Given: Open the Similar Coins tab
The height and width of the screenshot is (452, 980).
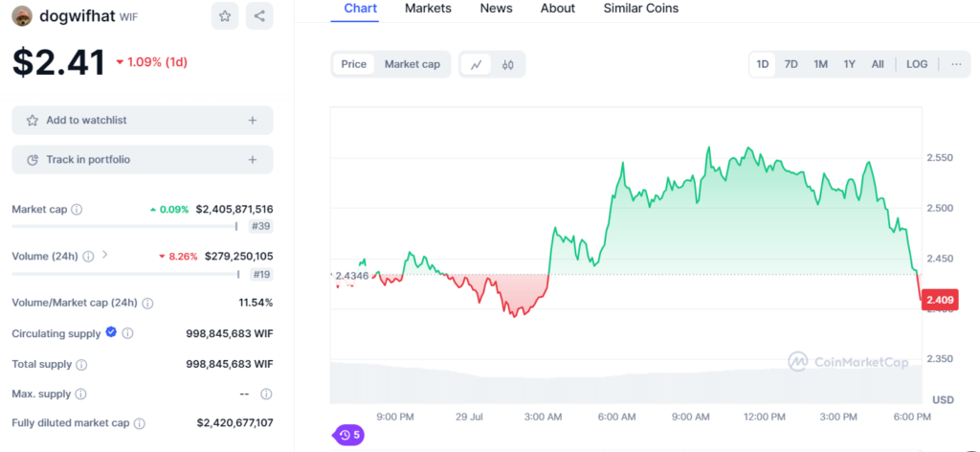Looking at the screenshot, I should coord(640,9).
